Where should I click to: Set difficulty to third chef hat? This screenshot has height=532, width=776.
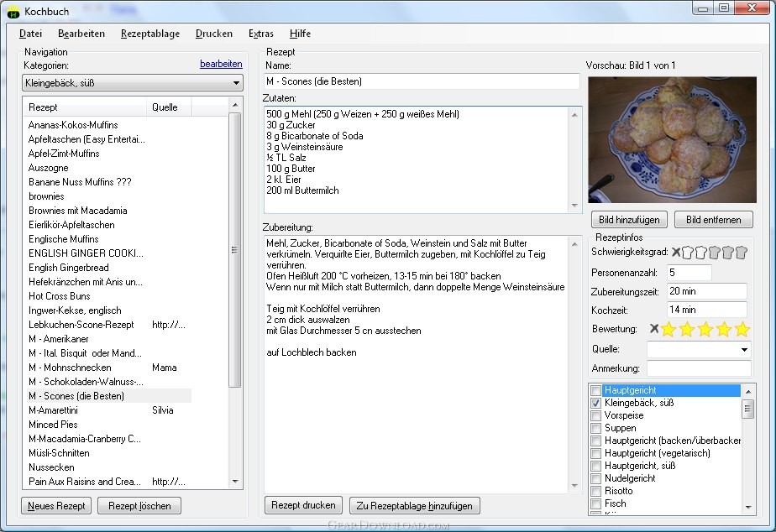click(x=714, y=253)
